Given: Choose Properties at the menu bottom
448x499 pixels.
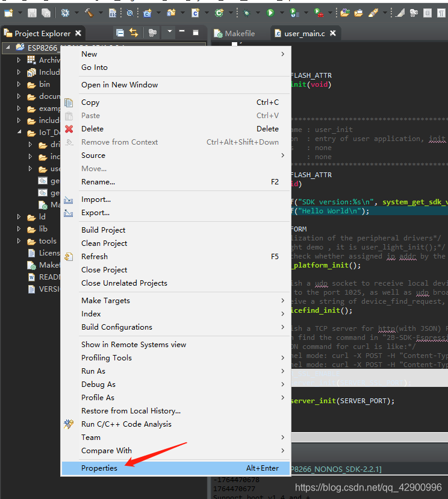Looking at the screenshot, I should point(175,468).
